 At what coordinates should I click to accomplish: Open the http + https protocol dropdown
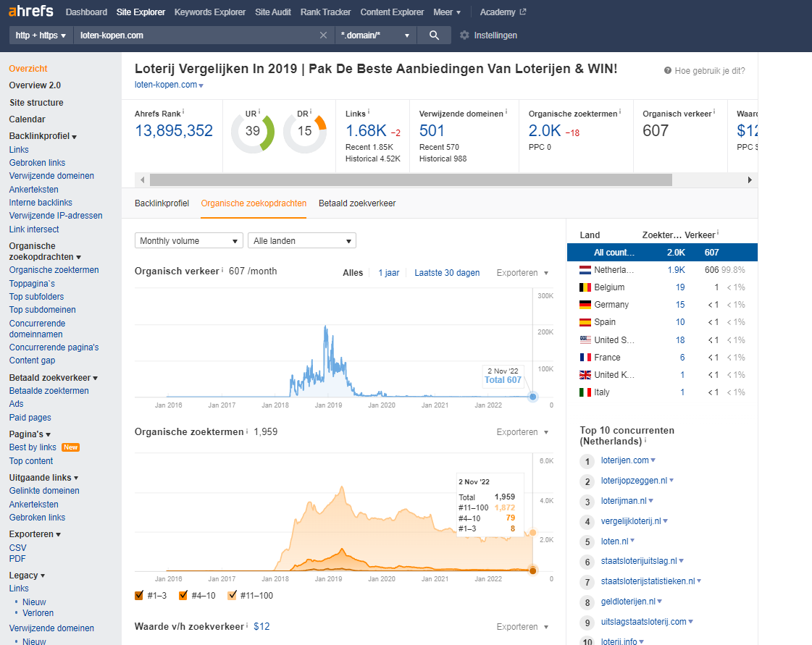(x=41, y=35)
